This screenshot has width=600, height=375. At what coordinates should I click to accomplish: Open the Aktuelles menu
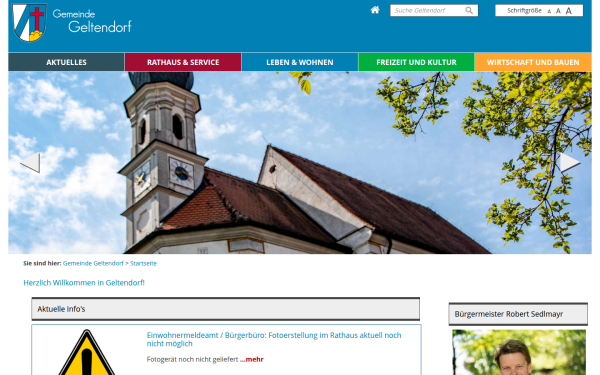66,62
